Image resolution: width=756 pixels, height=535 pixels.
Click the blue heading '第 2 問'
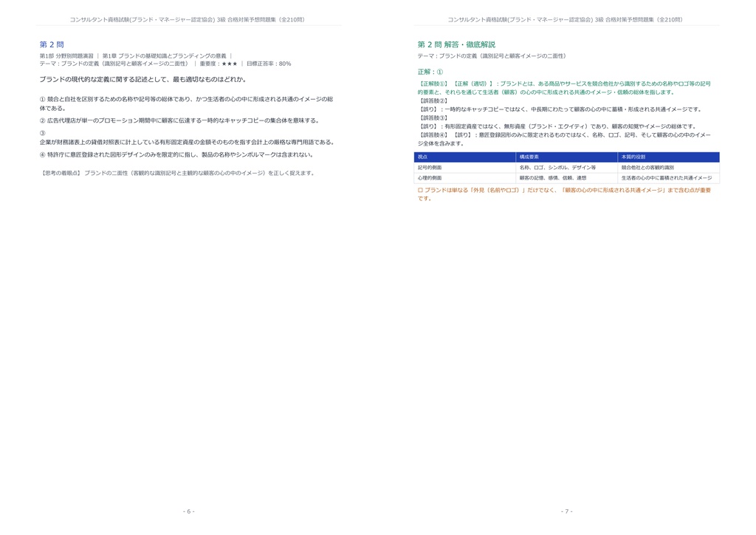tap(52, 44)
